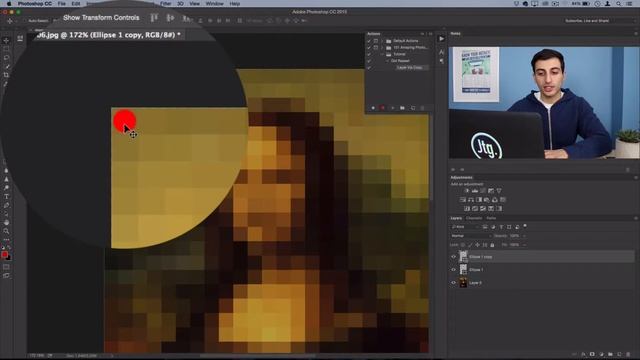Toggle the Tutorial set checkbox
The height and width of the screenshot is (360, 640).
[369, 54]
